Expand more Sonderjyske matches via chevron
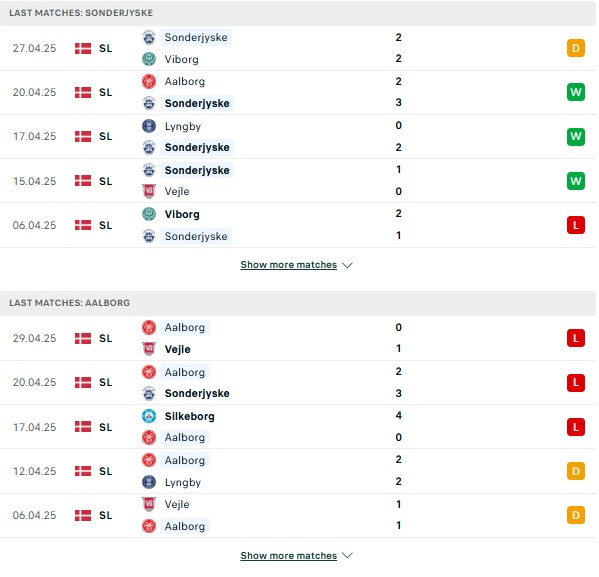The height and width of the screenshot is (577, 599). coord(347,265)
